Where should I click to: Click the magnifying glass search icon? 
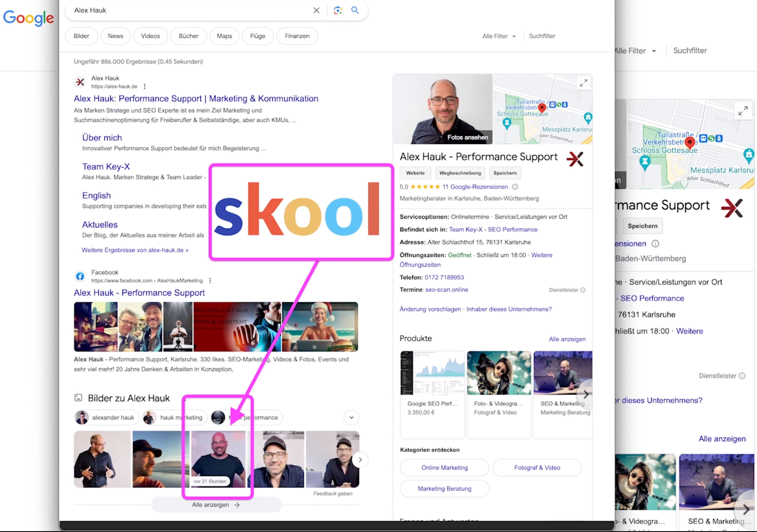point(355,10)
